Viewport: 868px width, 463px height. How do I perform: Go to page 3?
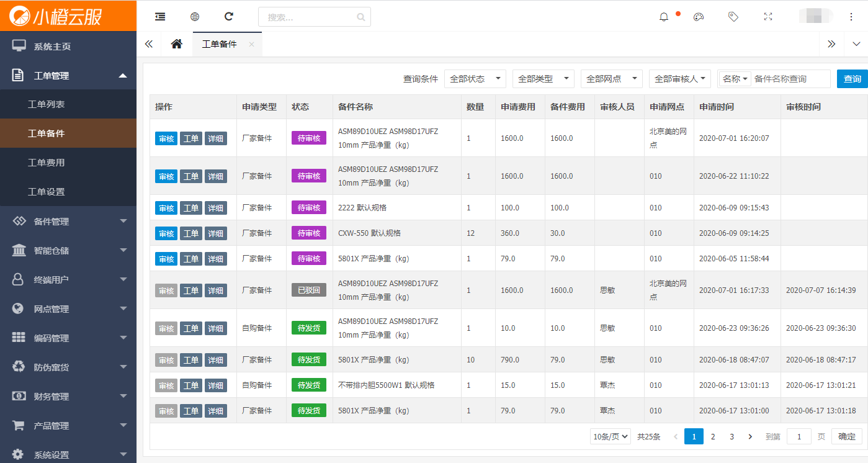click(732, 436)
